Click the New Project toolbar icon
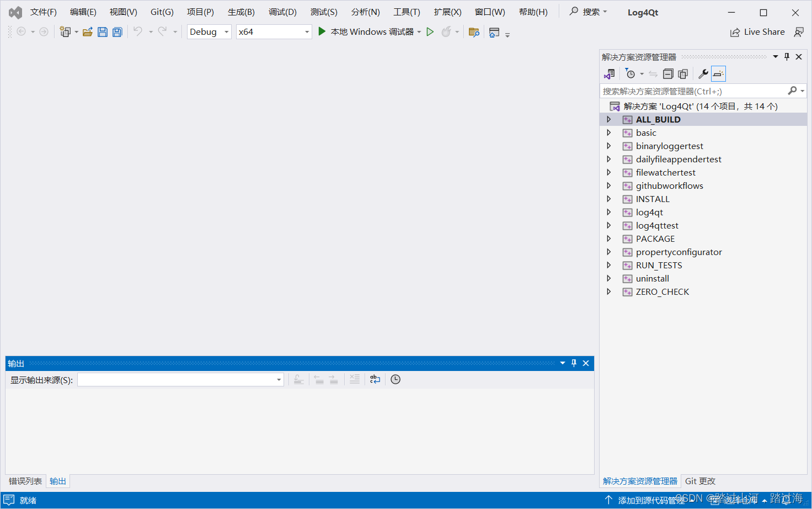The image size is (812, 509). pyautogui.click(x=65, y=32)
